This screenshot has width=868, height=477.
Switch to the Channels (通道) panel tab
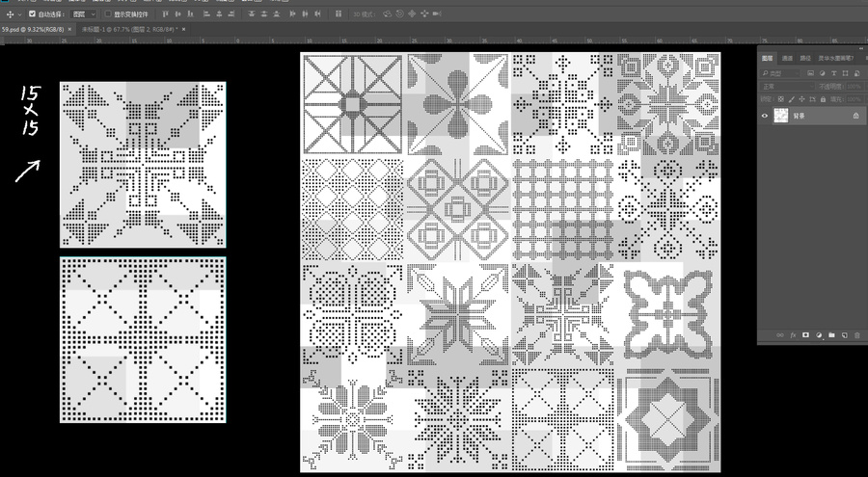click(787, 58)
